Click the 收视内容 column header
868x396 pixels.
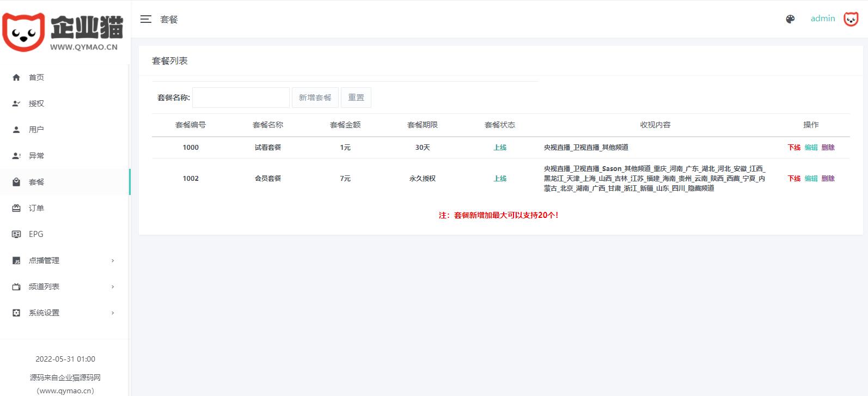point(655,125)
